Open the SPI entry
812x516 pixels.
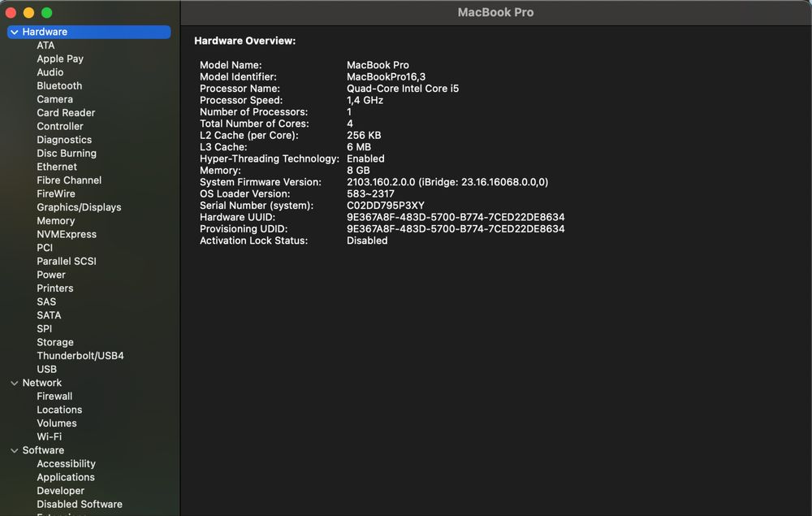[x=45, y=328]
